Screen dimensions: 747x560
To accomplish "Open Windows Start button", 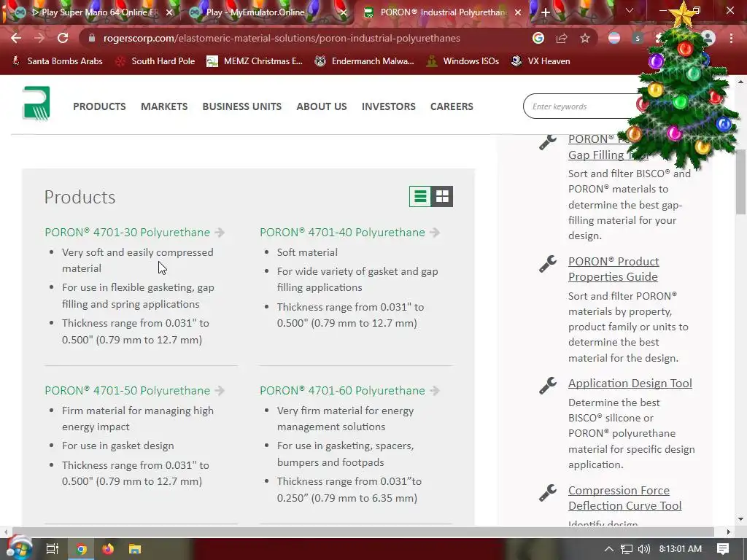I will coord(18,548).
